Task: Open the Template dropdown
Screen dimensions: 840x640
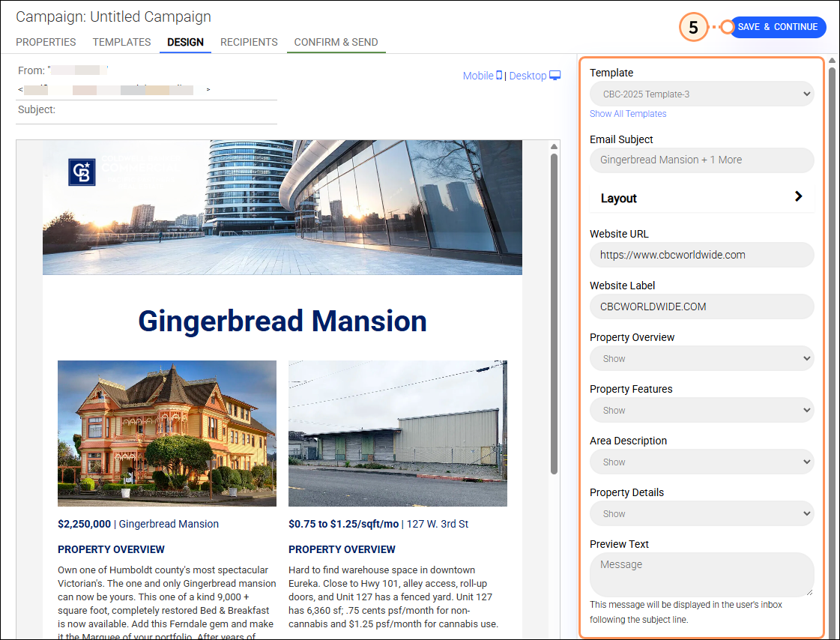Action: (701, 94)
